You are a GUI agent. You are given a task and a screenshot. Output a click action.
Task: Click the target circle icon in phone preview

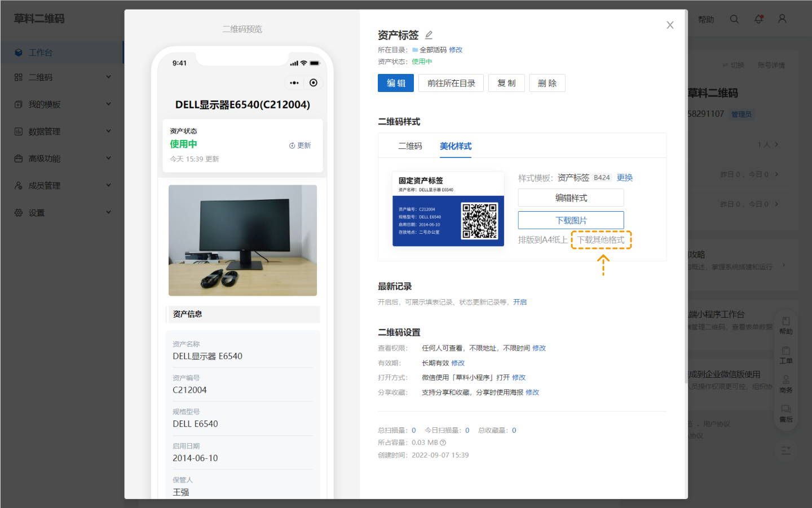tap(314, 83)
